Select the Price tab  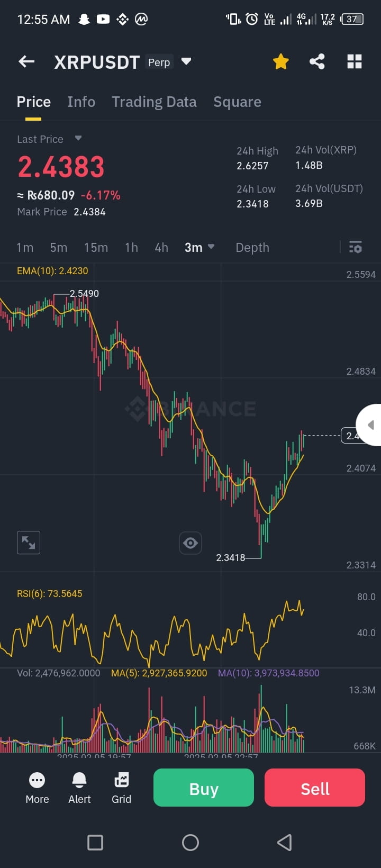click(x=34, y=102)
